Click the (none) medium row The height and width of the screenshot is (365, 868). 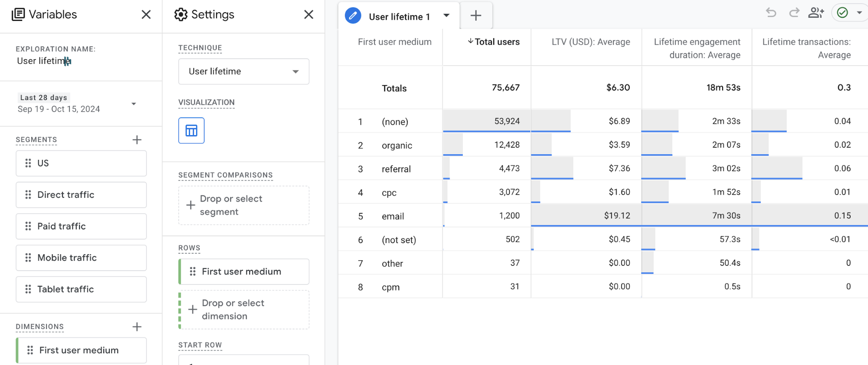coord(603,121)
